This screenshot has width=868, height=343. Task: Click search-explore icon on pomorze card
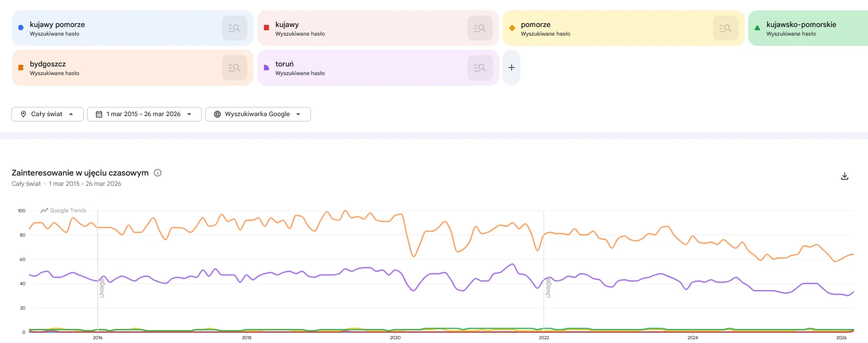click(x=725, y=28)
